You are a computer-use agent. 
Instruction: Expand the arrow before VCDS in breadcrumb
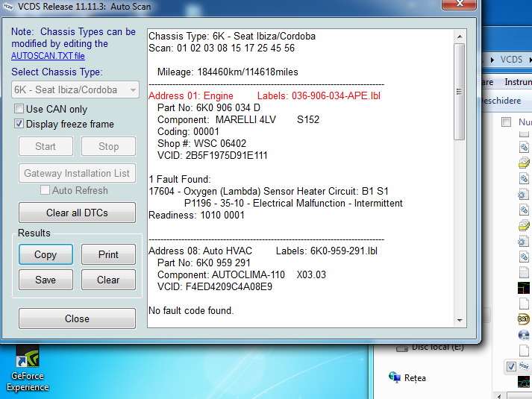(492, 60)
